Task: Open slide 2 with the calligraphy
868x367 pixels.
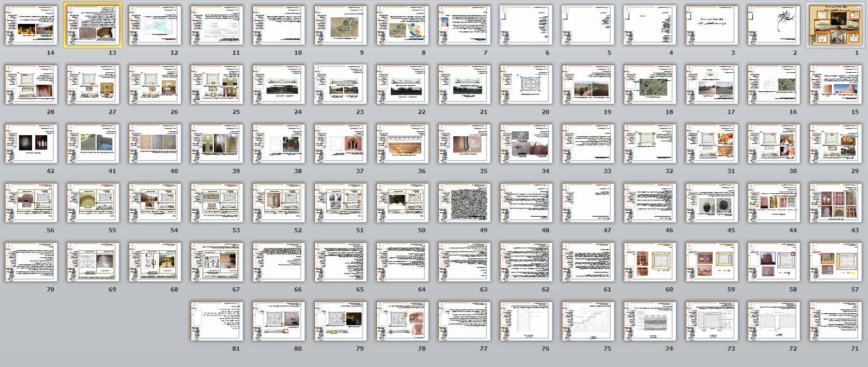Action: pos(773,26)
